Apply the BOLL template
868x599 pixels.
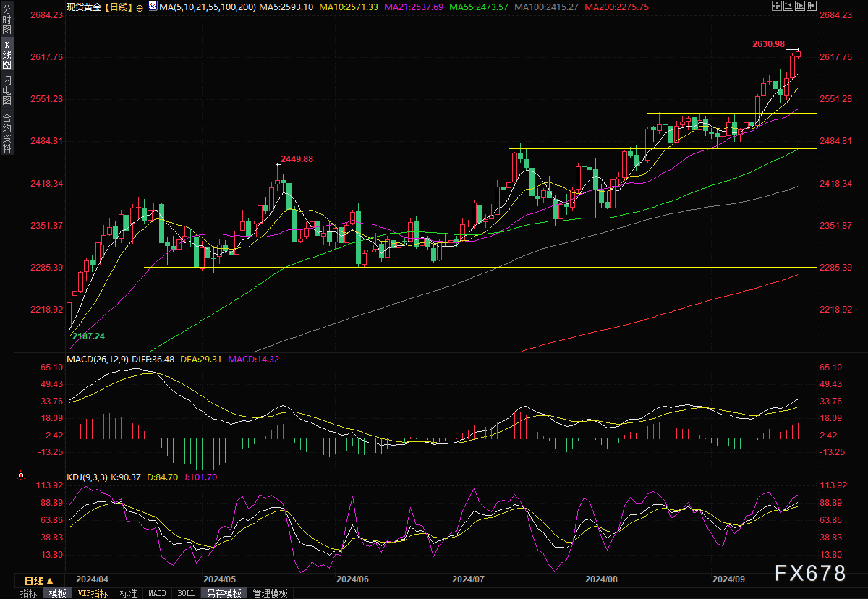pyautogui.click(x=186, y=593)
